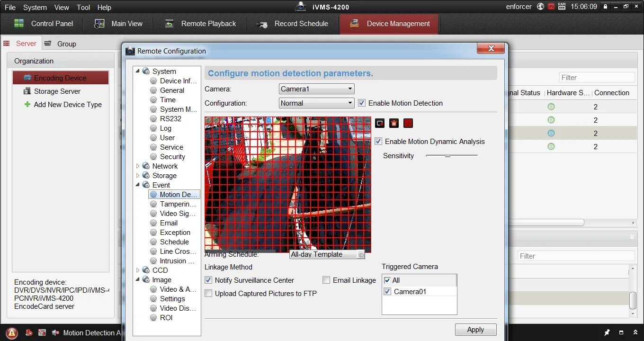Click the clear alarm info icon in status bar

[29, 333]
